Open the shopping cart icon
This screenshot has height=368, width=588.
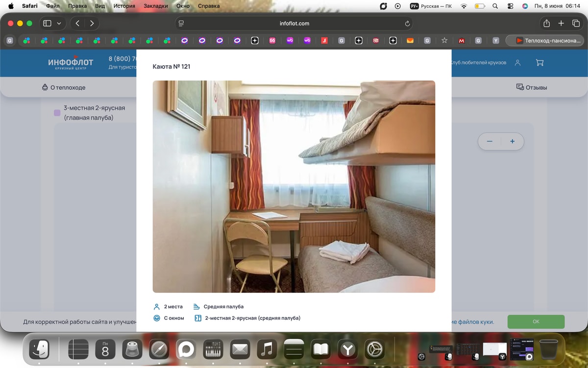point(539,63)
